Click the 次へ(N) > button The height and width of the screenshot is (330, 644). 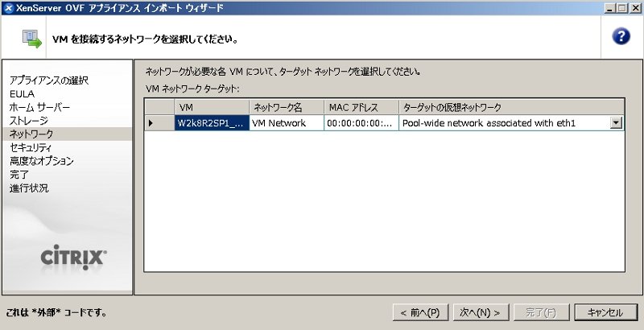click(x=481, y=312)
